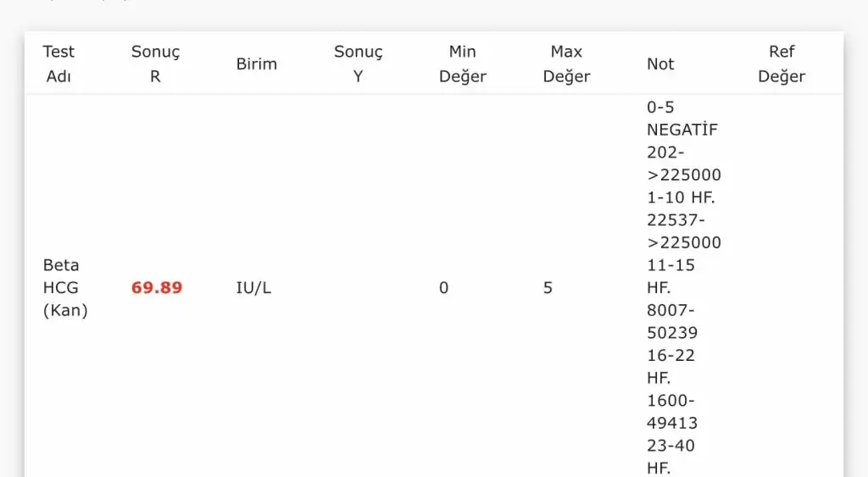Select the minimum value 0 cell

click(443, 288)
